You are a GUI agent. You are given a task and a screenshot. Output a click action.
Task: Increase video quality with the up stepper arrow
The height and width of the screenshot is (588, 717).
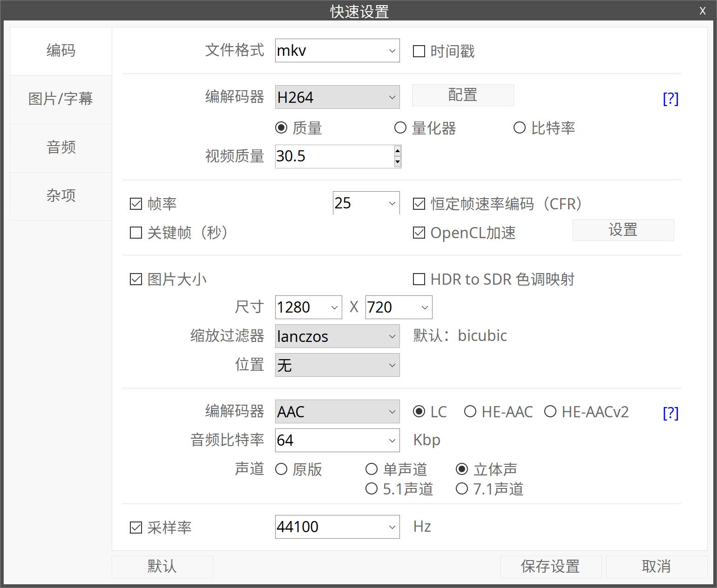pyautogui.click(x=397, y=151)
